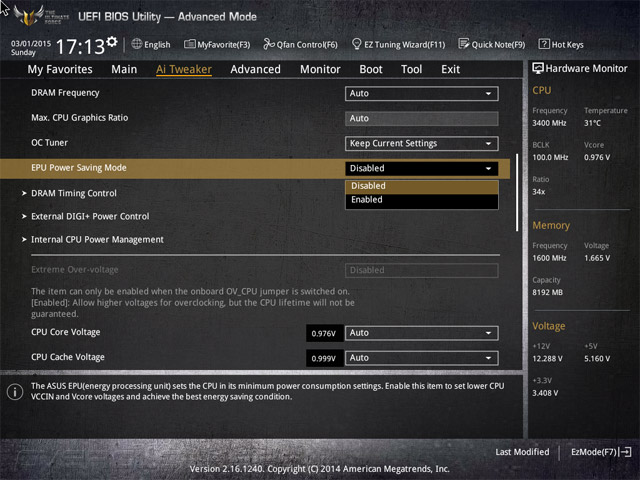
Task: Open the Monitor tab
Action: point(320,69)
